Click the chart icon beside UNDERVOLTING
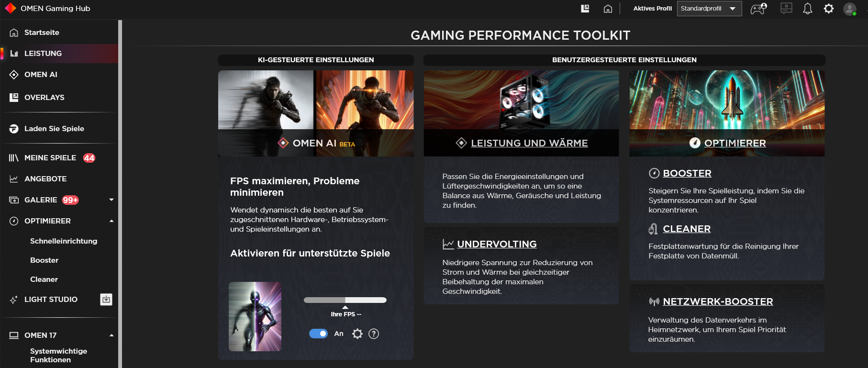Viewport: 868px width, 368px height. click(448, 244)
